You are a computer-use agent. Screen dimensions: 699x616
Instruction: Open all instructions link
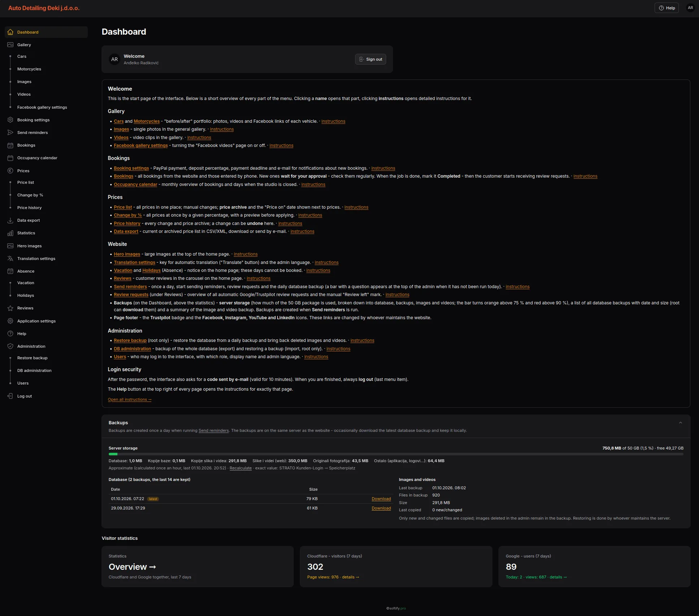tap(130, 399)
